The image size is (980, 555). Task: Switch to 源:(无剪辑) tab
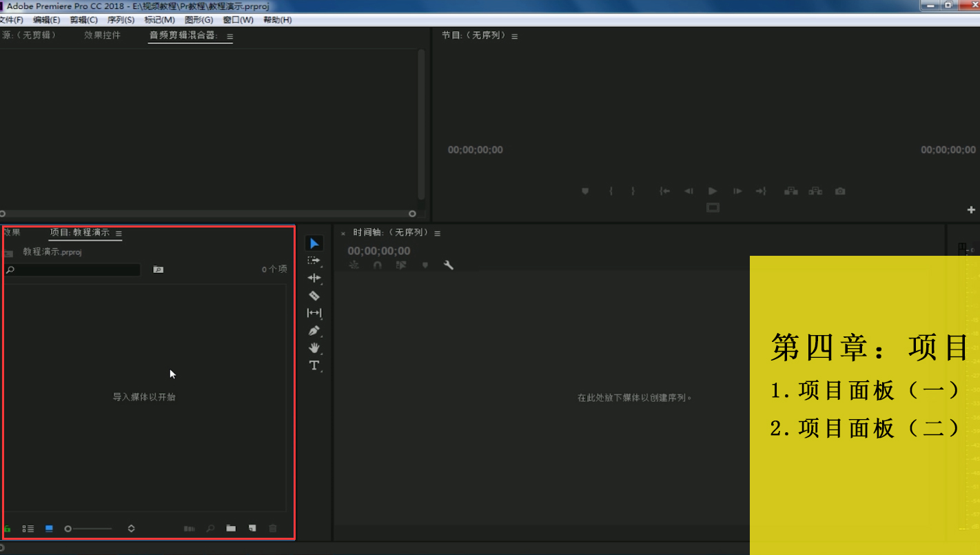click(28, 35)
